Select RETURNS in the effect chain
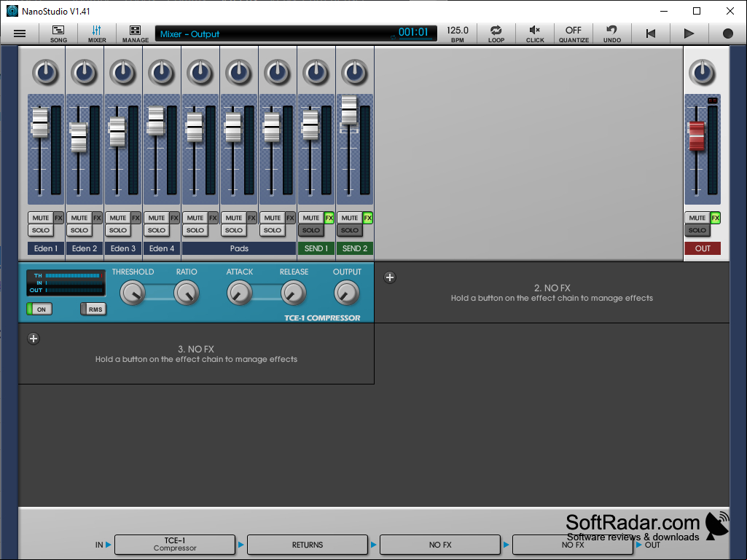Screen dimensions: 747x560 308,544
